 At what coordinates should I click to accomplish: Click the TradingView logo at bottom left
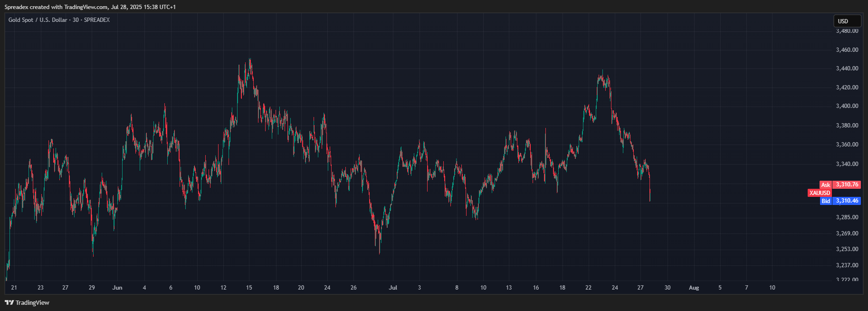(x=27, y=302)
